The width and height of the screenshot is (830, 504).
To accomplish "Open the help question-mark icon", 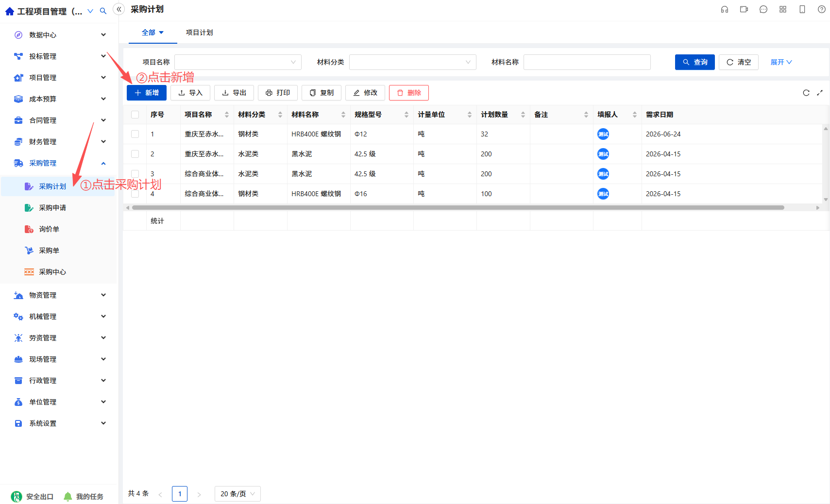I will coord(822,9).
